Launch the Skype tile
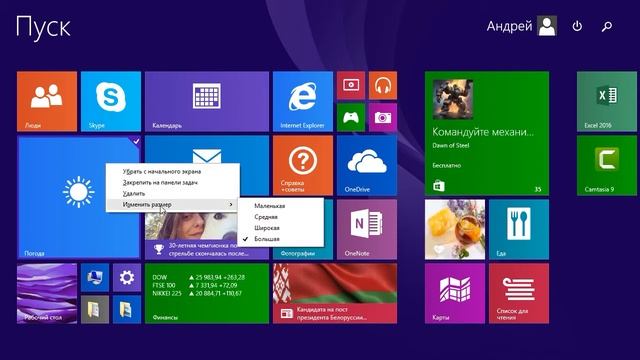Screen dimensions: 640x360 click(111, 102)
